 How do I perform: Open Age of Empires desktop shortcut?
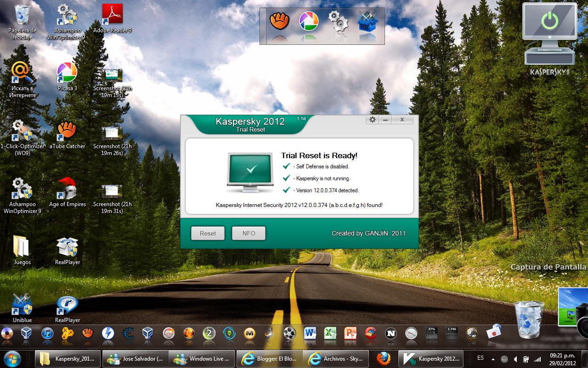point(67,192)
